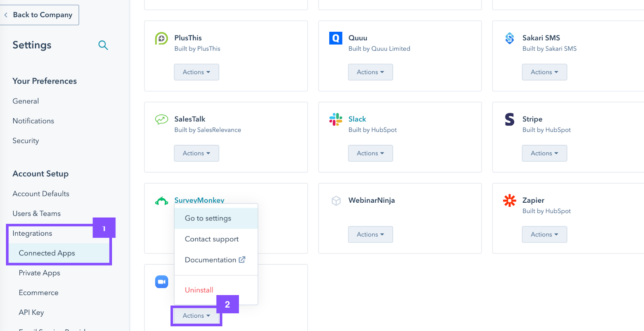The image size is (644, 331).
Task: Select Private Apps in the sidebar
Action: click(x=39, y=273)
